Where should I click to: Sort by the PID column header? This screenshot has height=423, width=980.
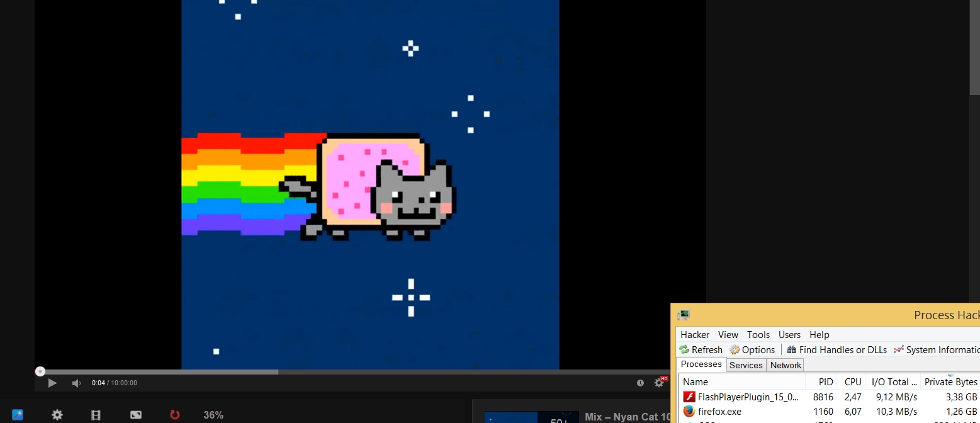[821, 381]
